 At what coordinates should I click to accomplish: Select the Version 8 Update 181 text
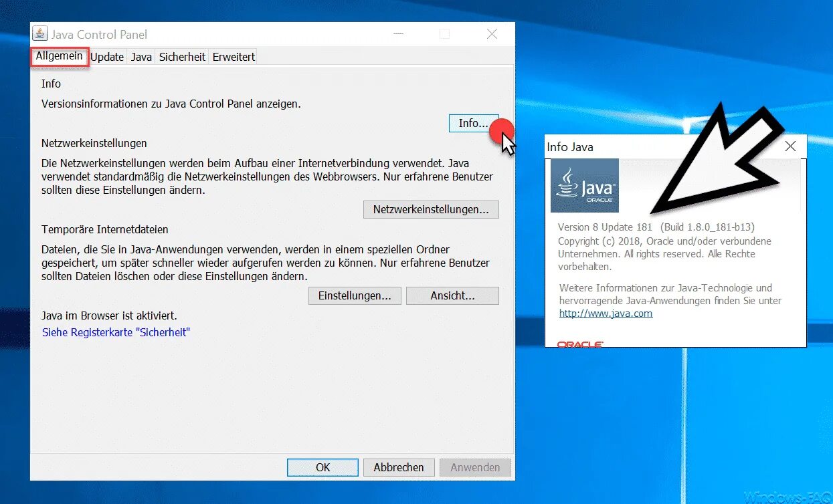coord(605,227)
